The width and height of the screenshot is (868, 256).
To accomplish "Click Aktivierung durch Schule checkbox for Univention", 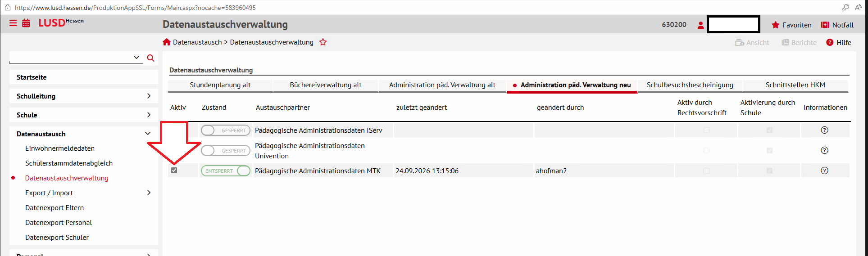I will coord(769,151).
